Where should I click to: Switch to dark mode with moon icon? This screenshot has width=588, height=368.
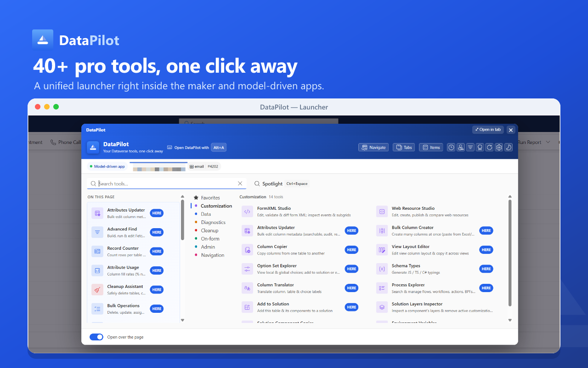pyautogui.click(x=509, y=147)
